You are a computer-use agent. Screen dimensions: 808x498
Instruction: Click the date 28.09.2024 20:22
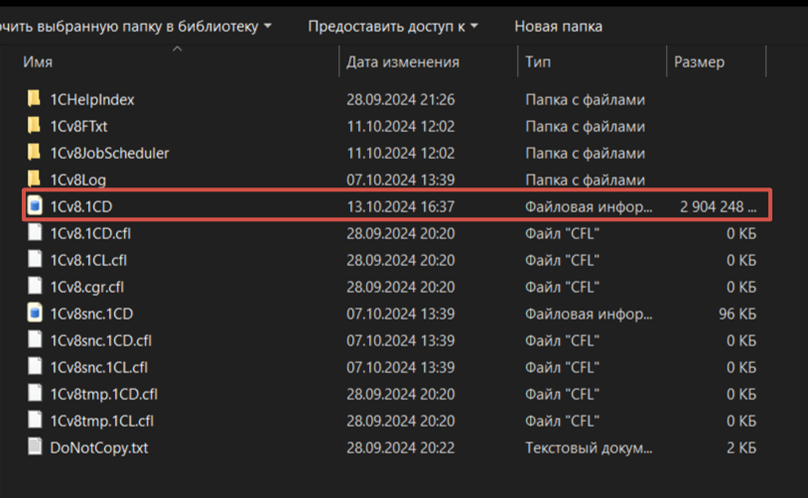click(400, 448)
